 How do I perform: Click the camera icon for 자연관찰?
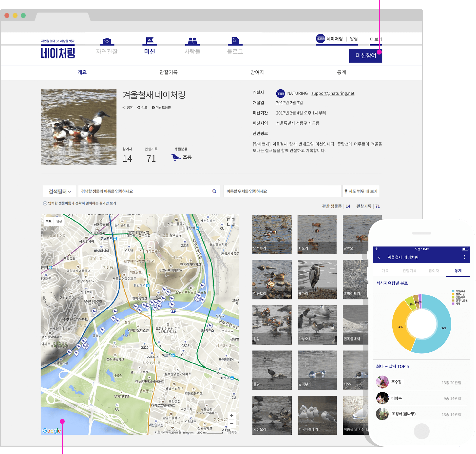[x=107, y=41]
